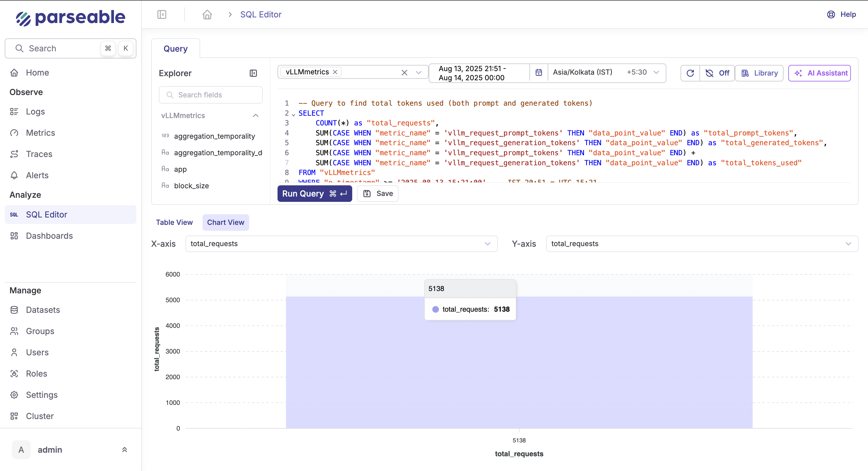Click the Alerts bell icon
The image size is (868, 471).
coord(14,175)
